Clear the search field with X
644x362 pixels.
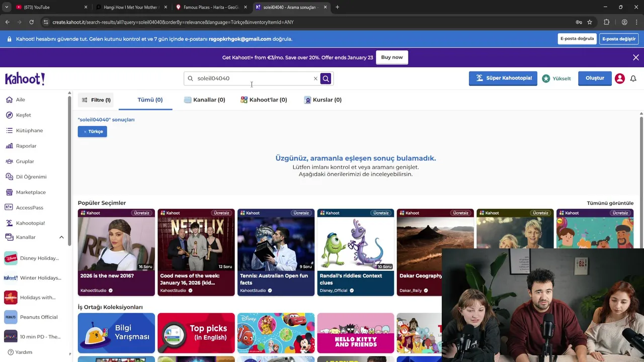(315, 78)
